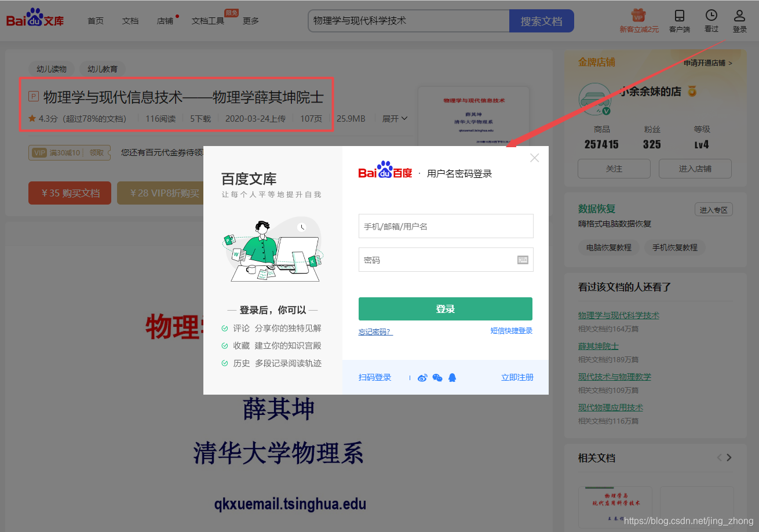
Task: Click the 数据恢复 heading
Action: click(597, 209)
